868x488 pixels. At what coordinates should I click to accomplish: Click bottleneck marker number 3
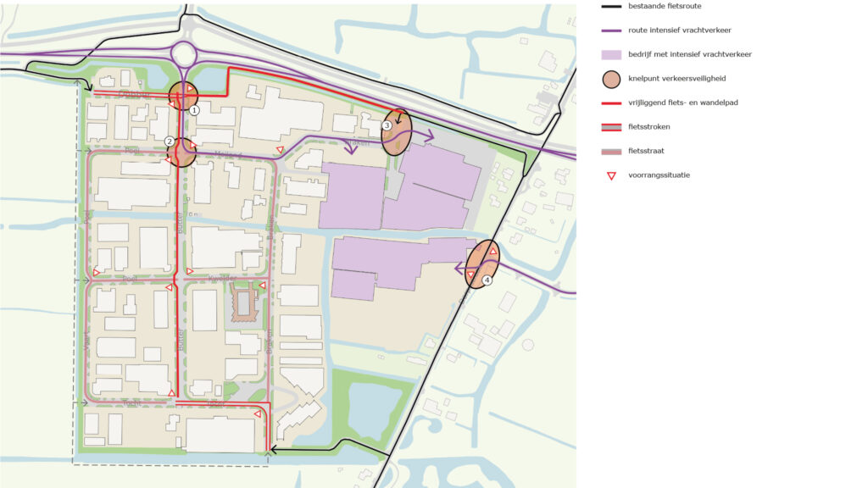click(x=387, y=125)
